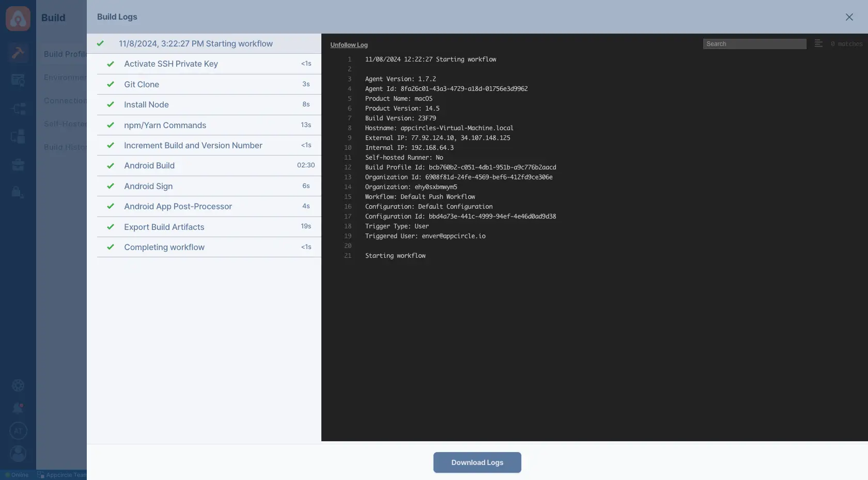Click log line 'Workflow: Default Push Workflow'

coord(420,197)
